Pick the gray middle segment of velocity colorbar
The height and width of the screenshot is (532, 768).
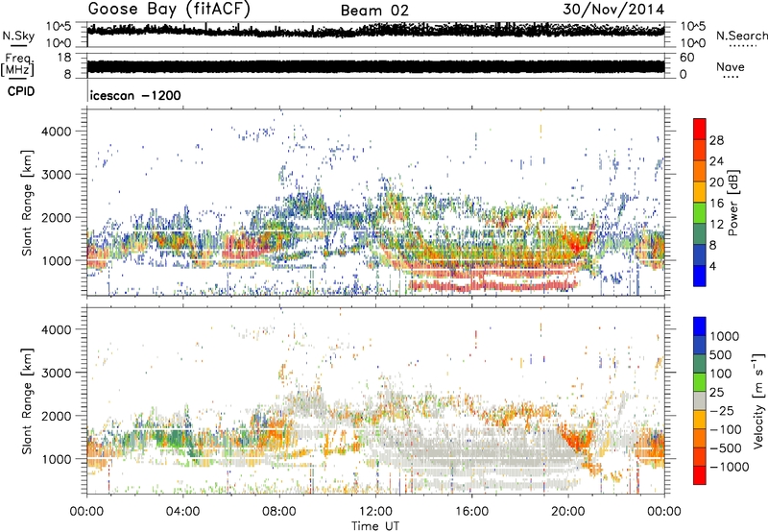coord(700,400)
